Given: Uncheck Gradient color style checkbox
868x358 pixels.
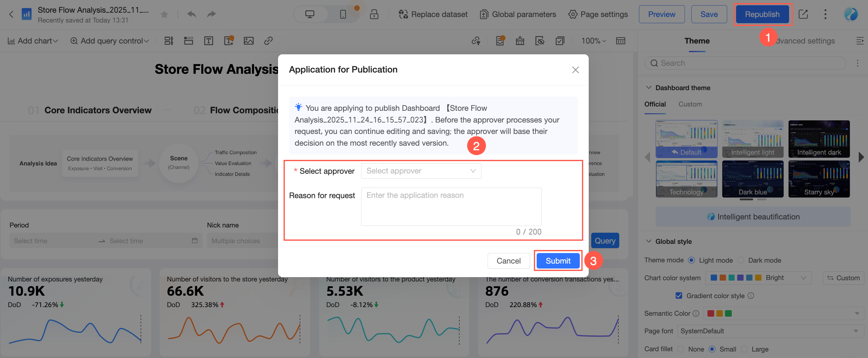Looking at the screenshot, I should coord(679,296).
